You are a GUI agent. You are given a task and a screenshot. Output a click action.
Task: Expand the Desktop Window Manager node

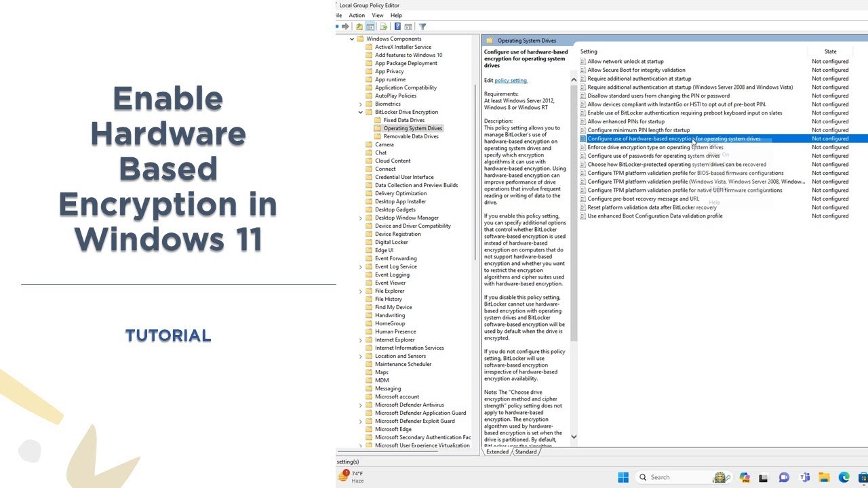361,218
